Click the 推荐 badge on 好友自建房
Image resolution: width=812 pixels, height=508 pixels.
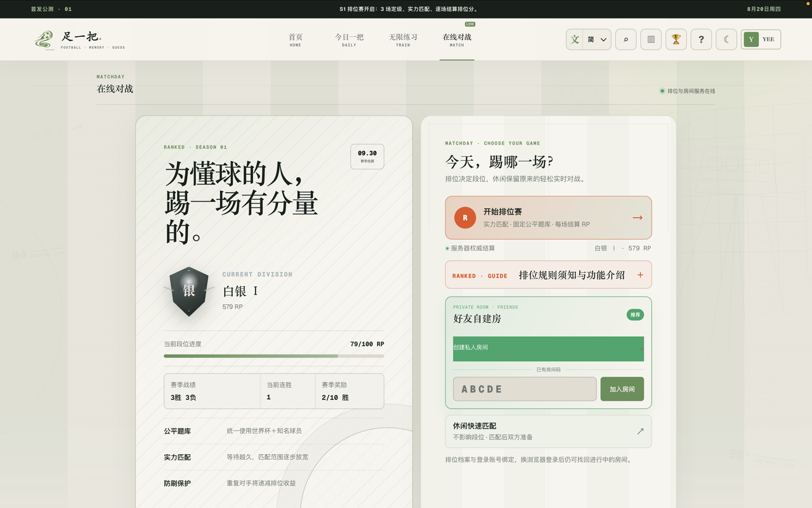[x=635, y=315]
